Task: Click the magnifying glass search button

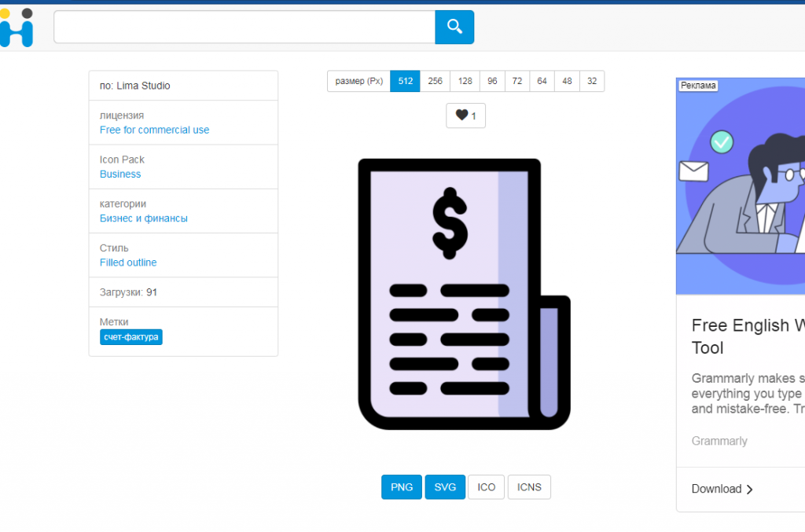Action: point(454,28)
